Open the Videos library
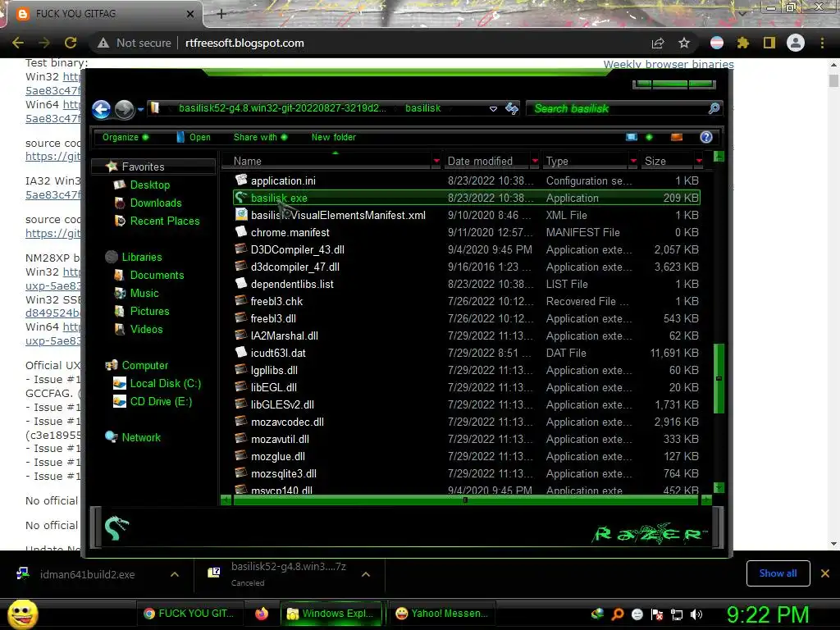The image size is (840, 630). pos(146,329)
